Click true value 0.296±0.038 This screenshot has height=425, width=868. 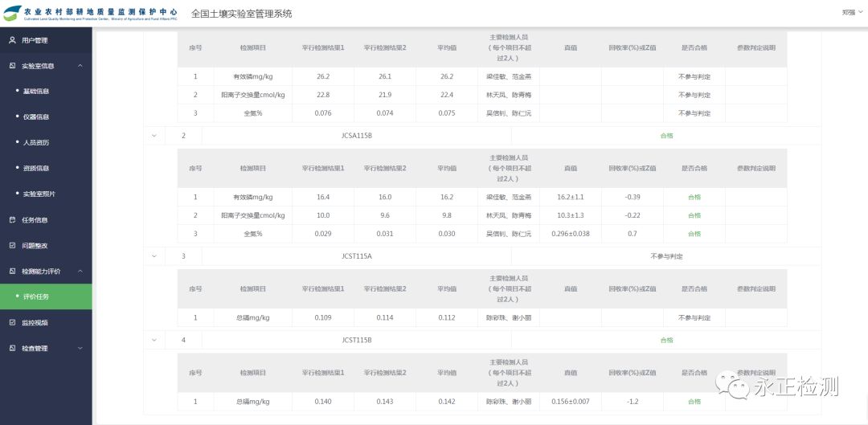[570, 234]
